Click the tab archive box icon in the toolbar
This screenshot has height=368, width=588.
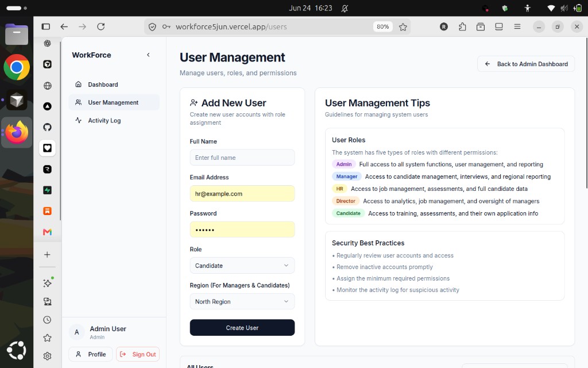click(481, 26)
